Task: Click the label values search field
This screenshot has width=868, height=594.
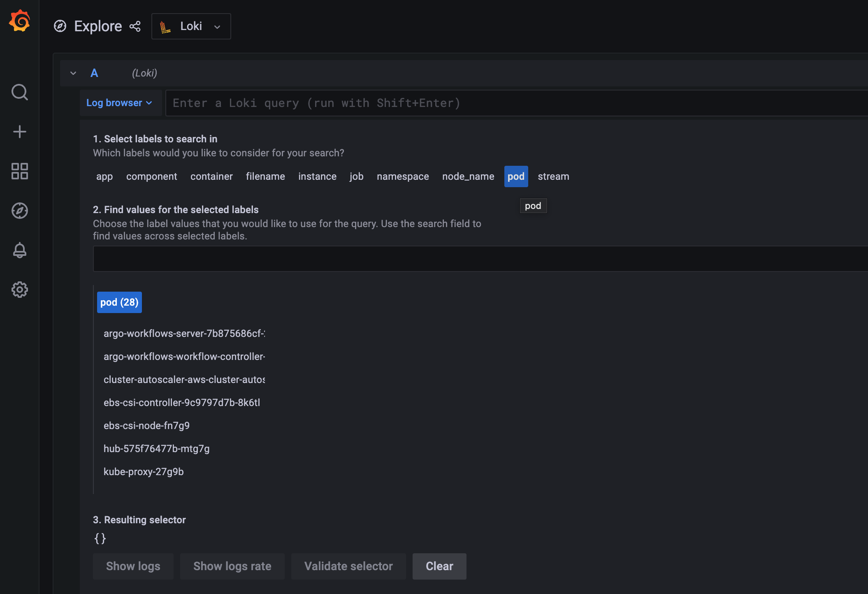Action: 480,259
